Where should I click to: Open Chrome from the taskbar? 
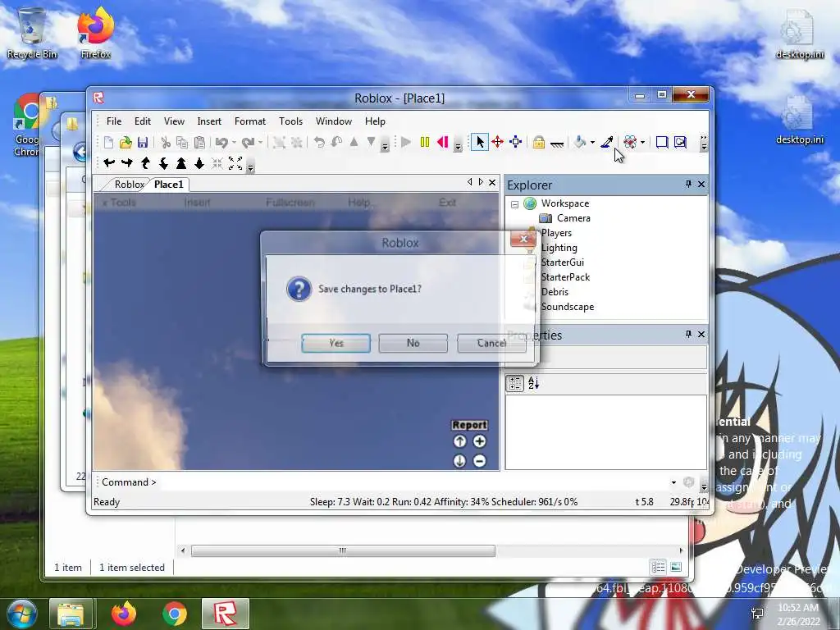[174, 614]
